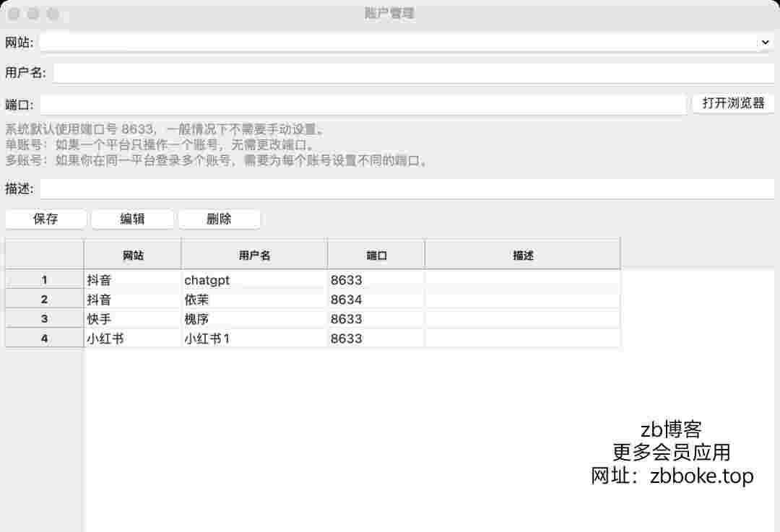Image resolution: width=780 pixels, height=532 pixels.
Task: Select row header 4
Action: click(x=44, y=339)
